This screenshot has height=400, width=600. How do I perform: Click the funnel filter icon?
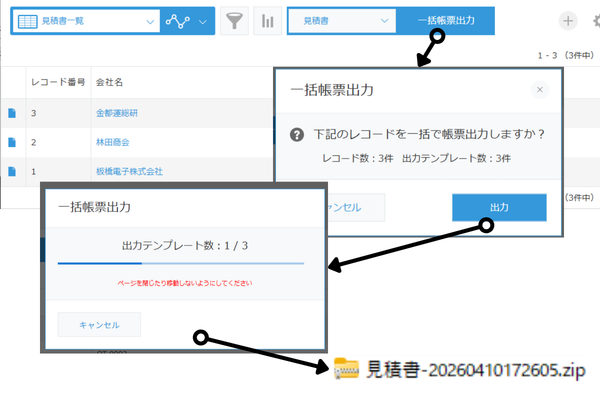click(234, 21)
